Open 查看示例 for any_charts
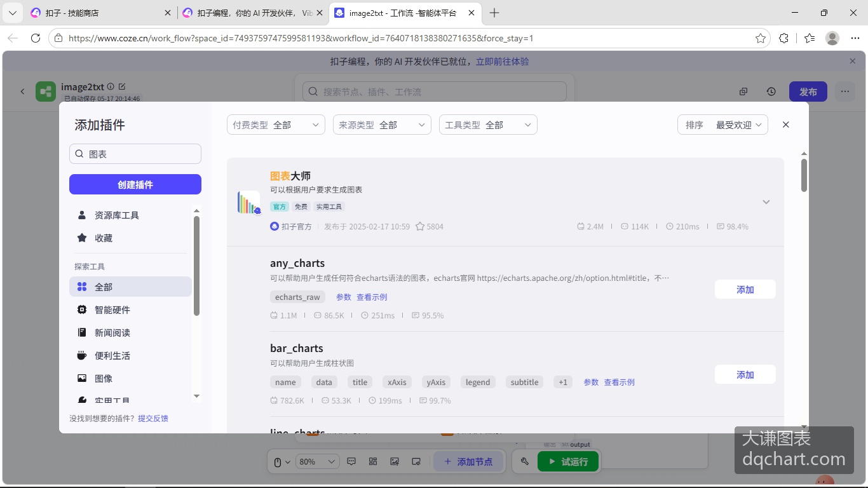 372,297
